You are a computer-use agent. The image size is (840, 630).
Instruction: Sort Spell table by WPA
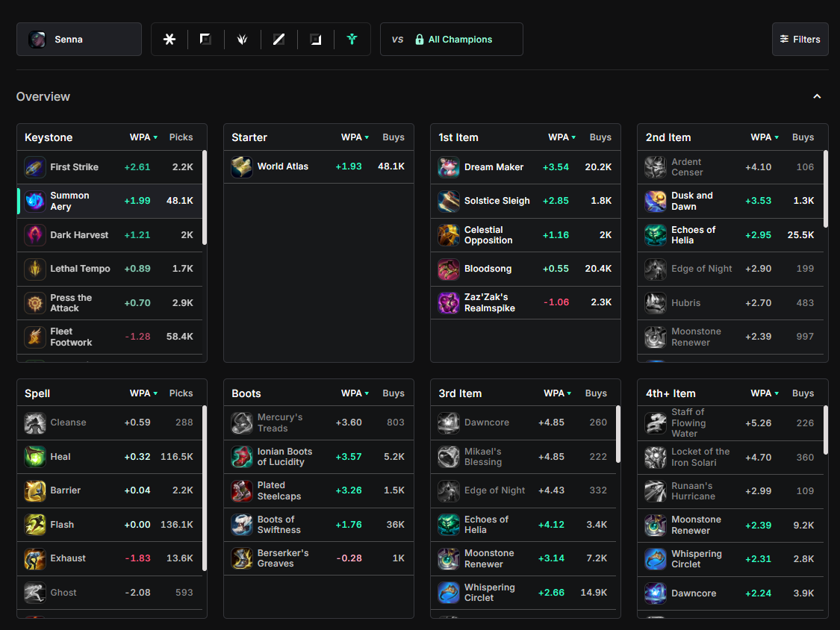tap(143, 393)
